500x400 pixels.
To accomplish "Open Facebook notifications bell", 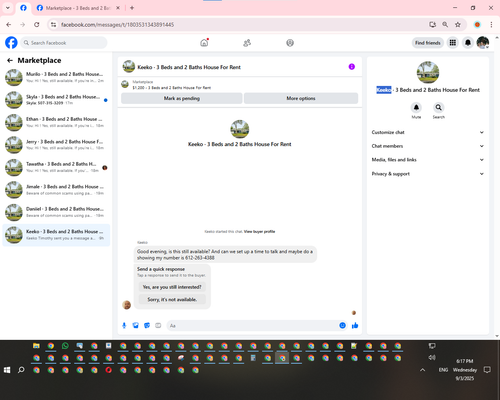I will [x=468, y=43].
